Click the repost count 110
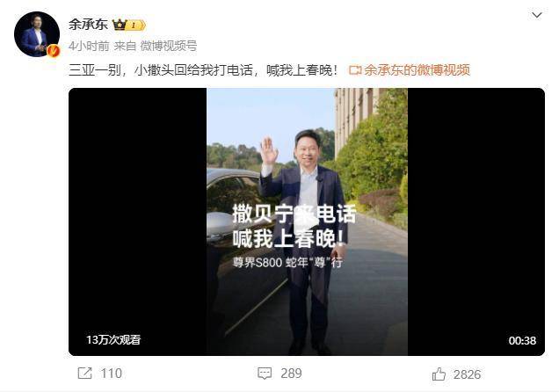The image size is (559, 392). pyautogui.click(x=112, y=374)
